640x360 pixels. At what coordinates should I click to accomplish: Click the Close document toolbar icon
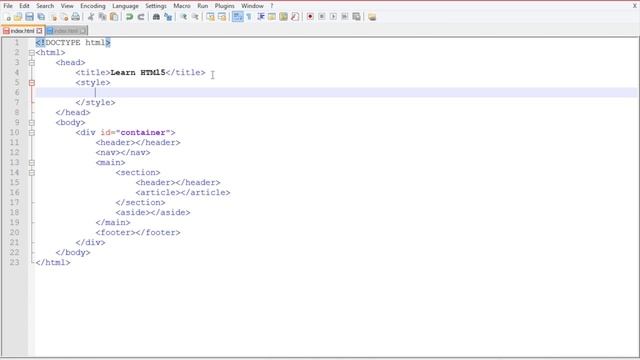(x=53, y=17)
